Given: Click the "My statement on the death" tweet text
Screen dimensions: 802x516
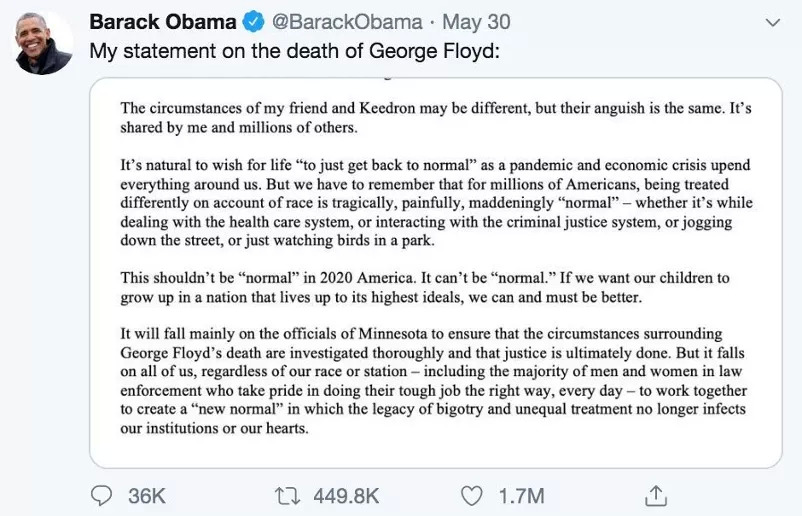Looking at the screenshot, I should 293,51.
